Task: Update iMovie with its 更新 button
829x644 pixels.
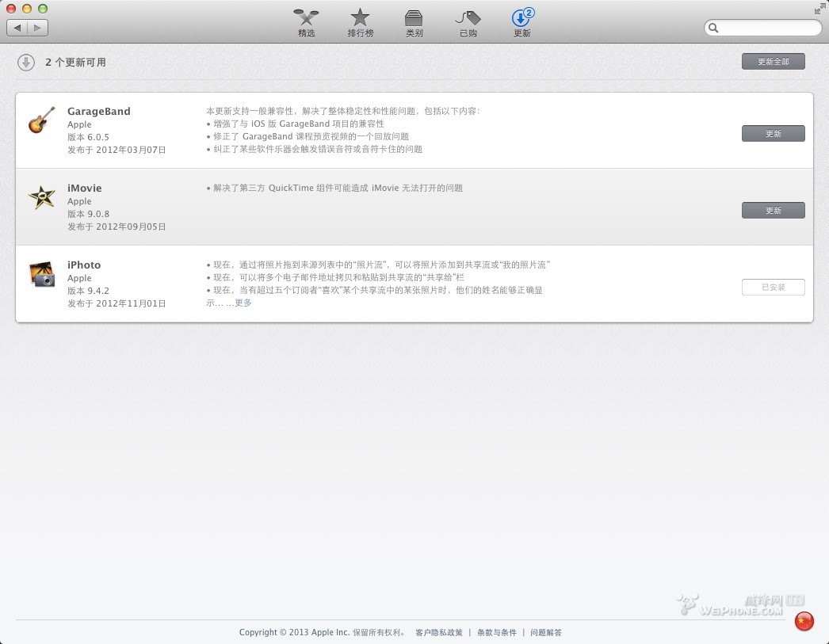Action: click(773, 210)
